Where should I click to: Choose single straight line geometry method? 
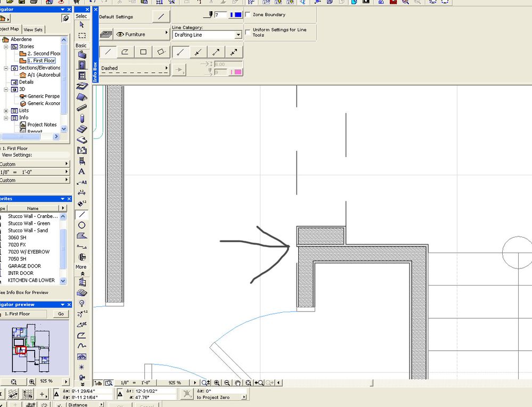pos(108,52)
